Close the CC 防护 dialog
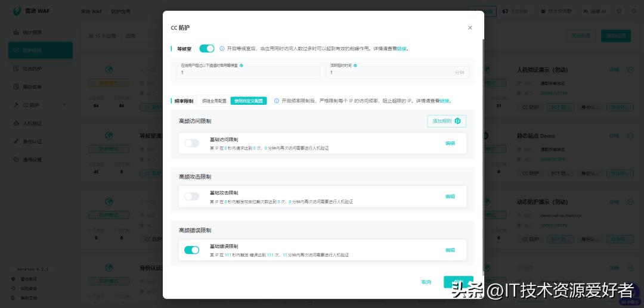The height and width of the screenshot is (308, 644). [470, 27]
